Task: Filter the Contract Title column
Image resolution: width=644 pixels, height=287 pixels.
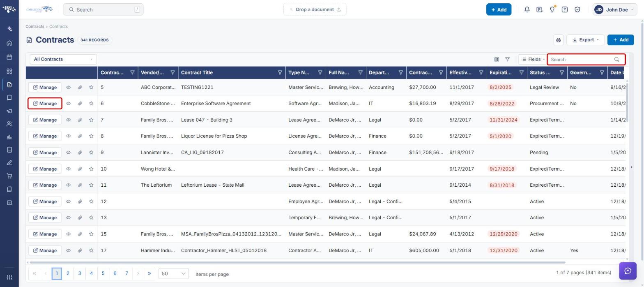Action: coord(280,73)
